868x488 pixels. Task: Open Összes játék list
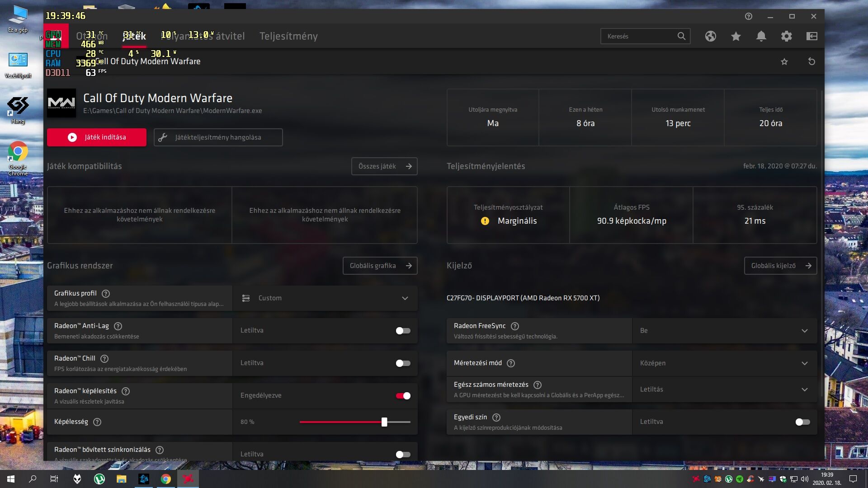click(x=384, y=166)
